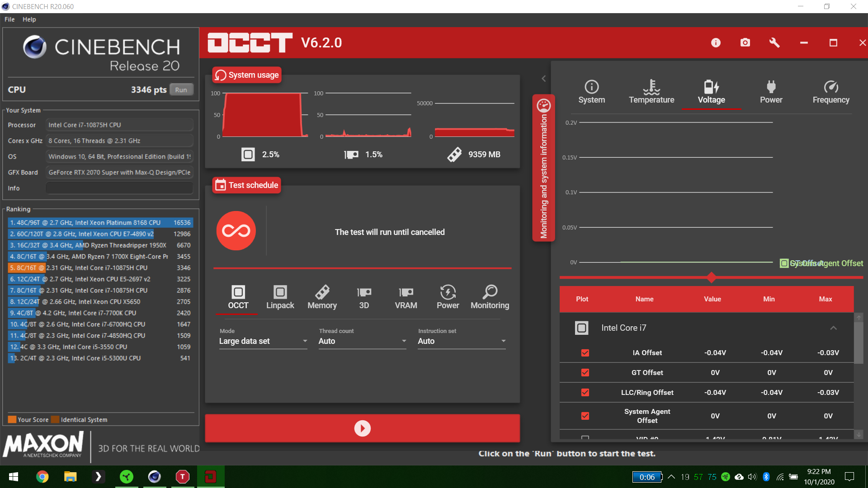The height and width of the screenshot is (488, 868).
Task: Open Bluetooth tray icon
Action: (x=766, y=477)
